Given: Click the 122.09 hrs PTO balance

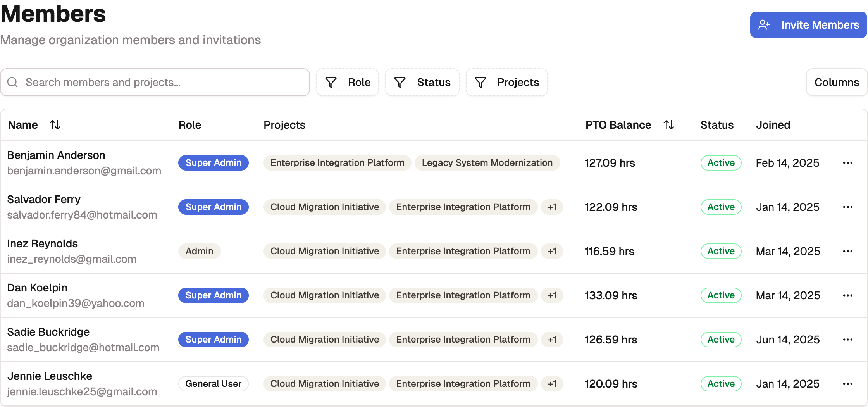Looking at the screenshot, I should pos(611,207).
